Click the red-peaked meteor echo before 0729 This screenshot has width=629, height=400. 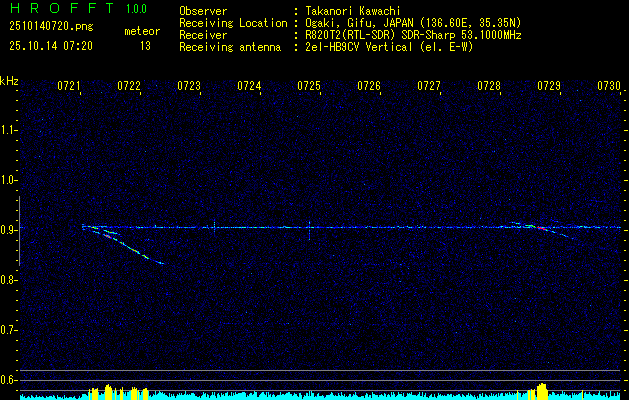click(x=541, y=228)
